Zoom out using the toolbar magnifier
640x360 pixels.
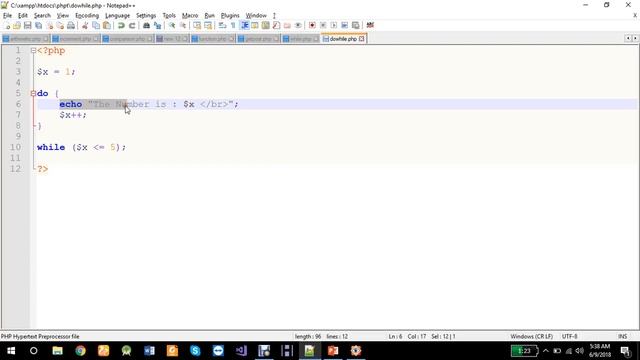(183, 25)
